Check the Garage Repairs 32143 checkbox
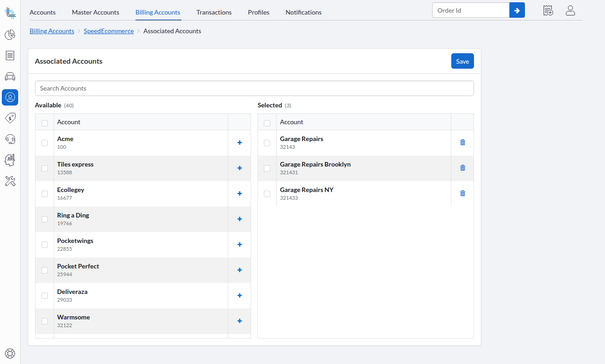 tap(267, 143)
